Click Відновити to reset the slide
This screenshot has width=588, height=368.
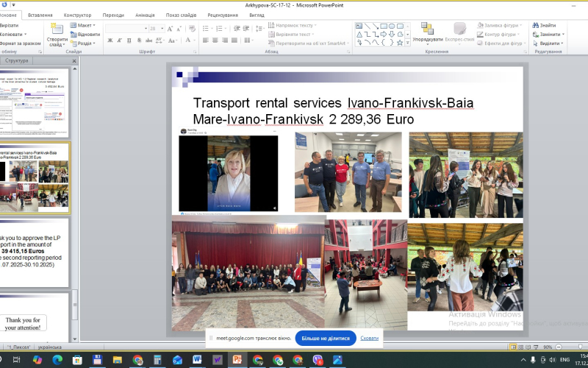pyautogui.click(x=85, y=34)
